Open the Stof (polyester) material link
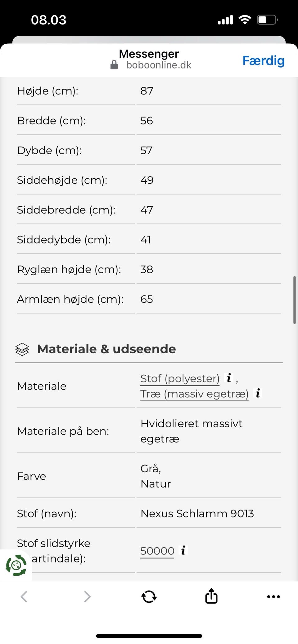Image resolution: width=298 pixels, height=644 pixels. point(180,378)
